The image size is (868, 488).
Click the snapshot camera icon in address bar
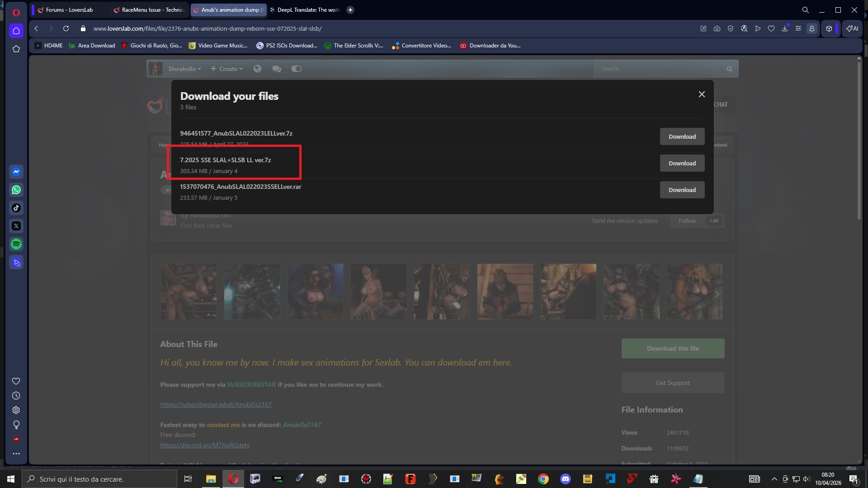[717, 28]
